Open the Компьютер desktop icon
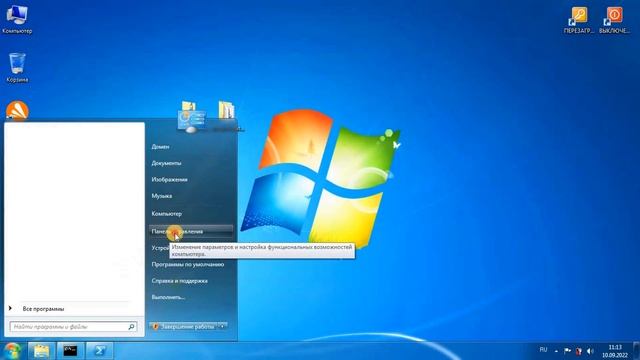Image resolution: width=640 pixels, height=360 pixels. (17, 19)
